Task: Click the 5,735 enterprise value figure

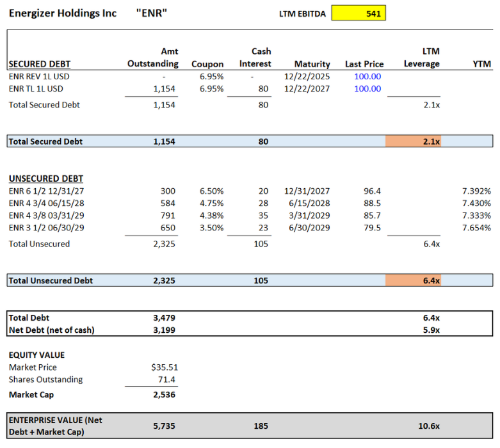Action: click(x=164, y=426)
